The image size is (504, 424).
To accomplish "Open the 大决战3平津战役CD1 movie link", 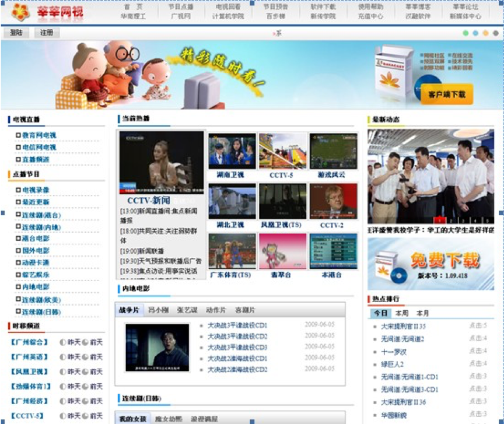I will point(237,325).
